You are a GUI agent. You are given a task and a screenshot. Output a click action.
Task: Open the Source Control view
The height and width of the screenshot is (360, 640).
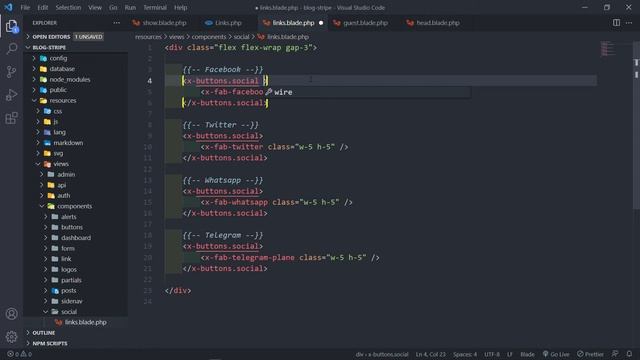pyautogui.click(x=11, y=72)
